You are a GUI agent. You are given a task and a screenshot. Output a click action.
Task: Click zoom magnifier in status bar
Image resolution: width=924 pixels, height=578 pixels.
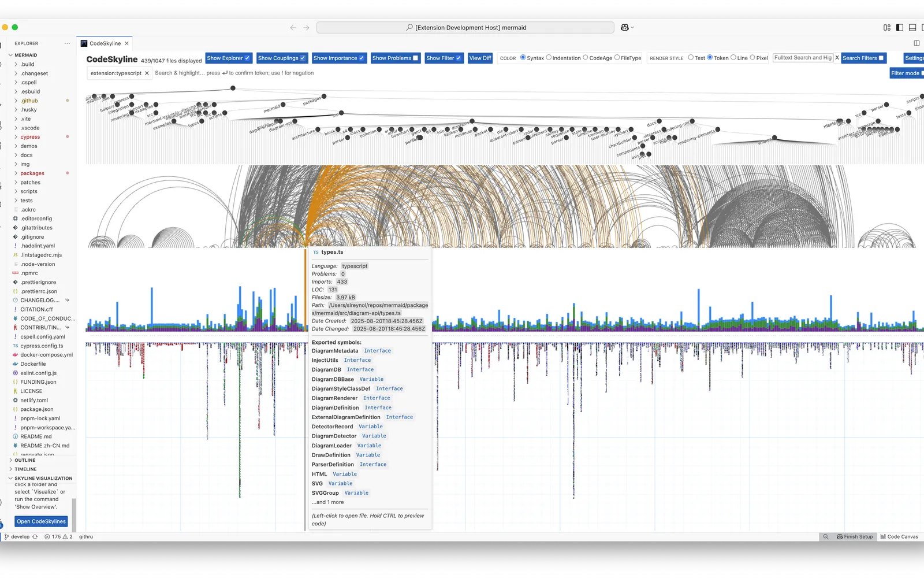coord(826,536)
